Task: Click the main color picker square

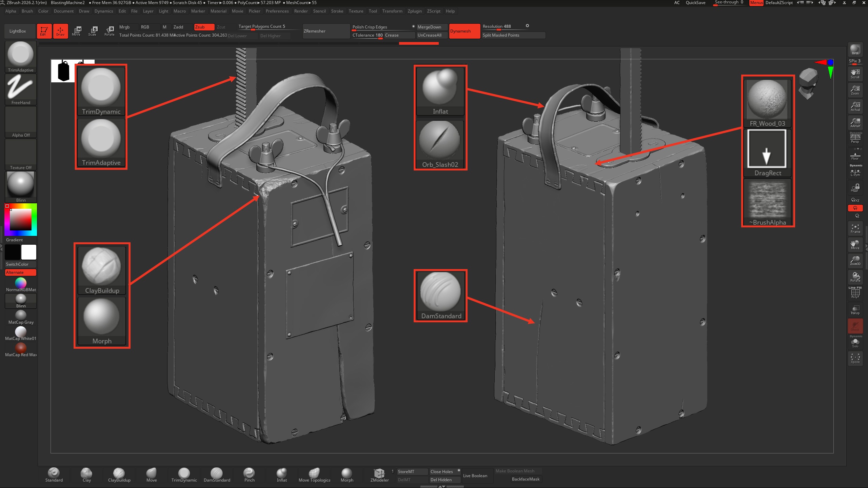Action: click(21, 220)
